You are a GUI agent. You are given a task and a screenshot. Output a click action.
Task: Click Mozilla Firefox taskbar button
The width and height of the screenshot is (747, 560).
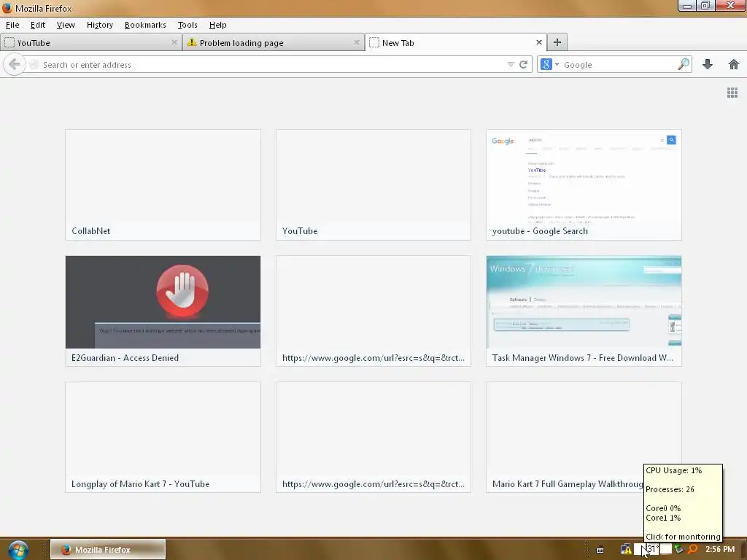click(108, 550)
